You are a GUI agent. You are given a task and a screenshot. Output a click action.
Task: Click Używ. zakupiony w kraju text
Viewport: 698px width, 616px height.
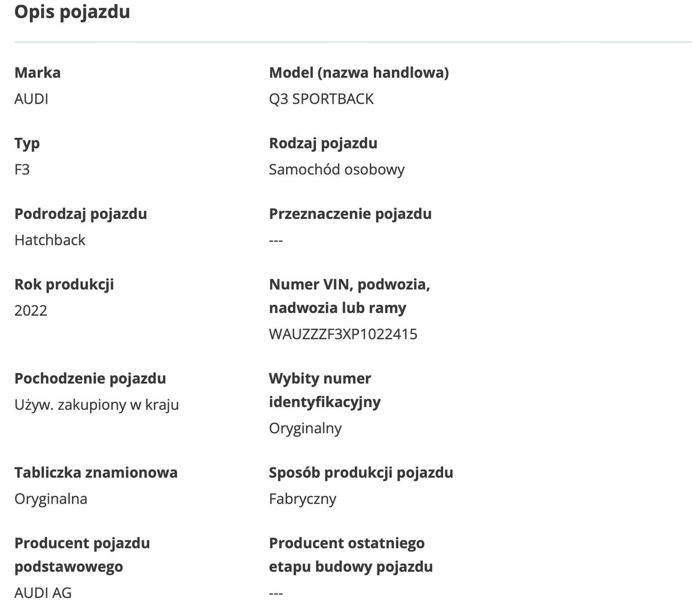(x=97, y=405)
